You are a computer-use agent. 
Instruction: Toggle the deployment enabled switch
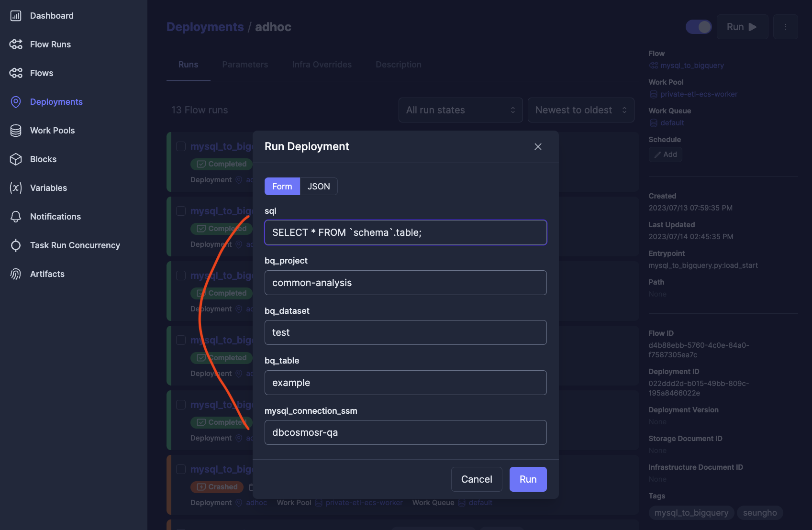click(699, 27)
